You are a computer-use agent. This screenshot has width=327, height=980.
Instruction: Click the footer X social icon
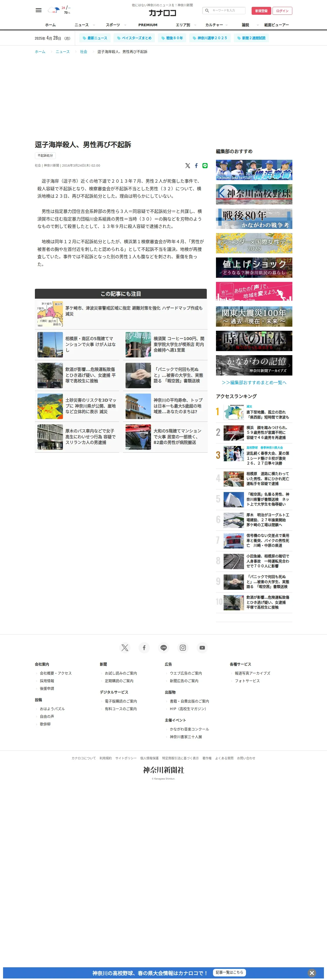125,647
